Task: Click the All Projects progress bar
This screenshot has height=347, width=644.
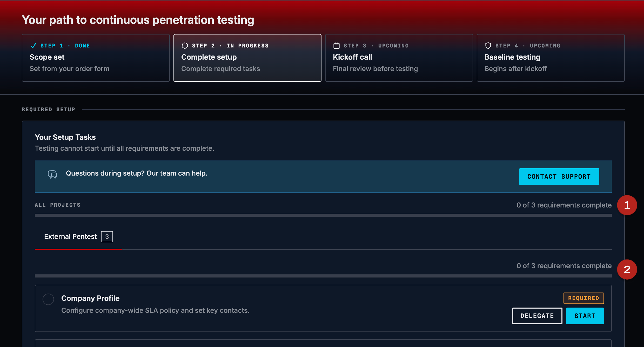Action: click(x=323, y=215)
